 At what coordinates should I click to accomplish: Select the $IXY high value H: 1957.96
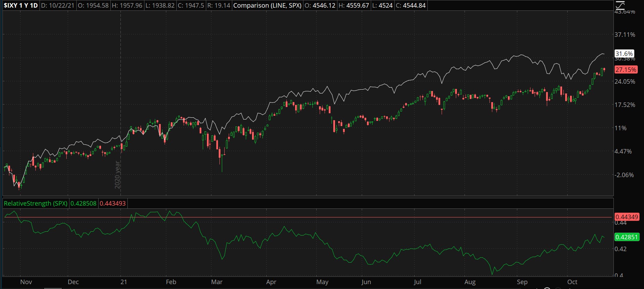[x=127, y=6]
